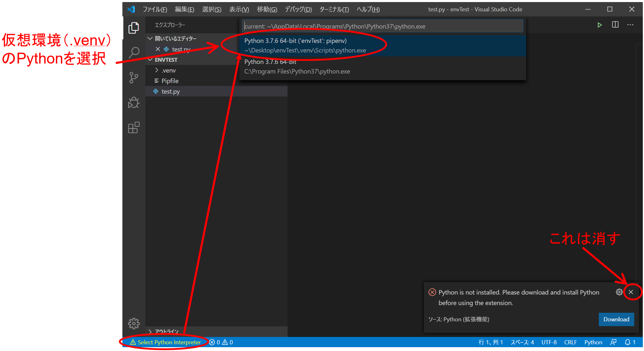Open the editor More Actions ellipsis

click(x=630, y=25)
